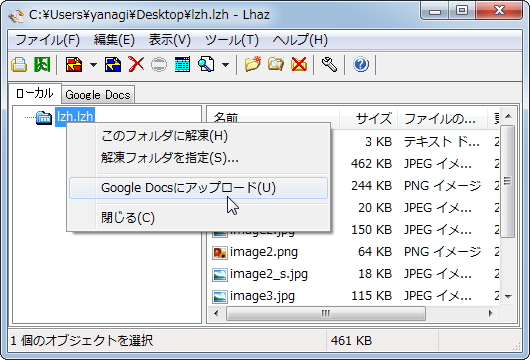Click the red extract toolbar icon
This screenshot has width=530, height=360.
click(74, 64)
